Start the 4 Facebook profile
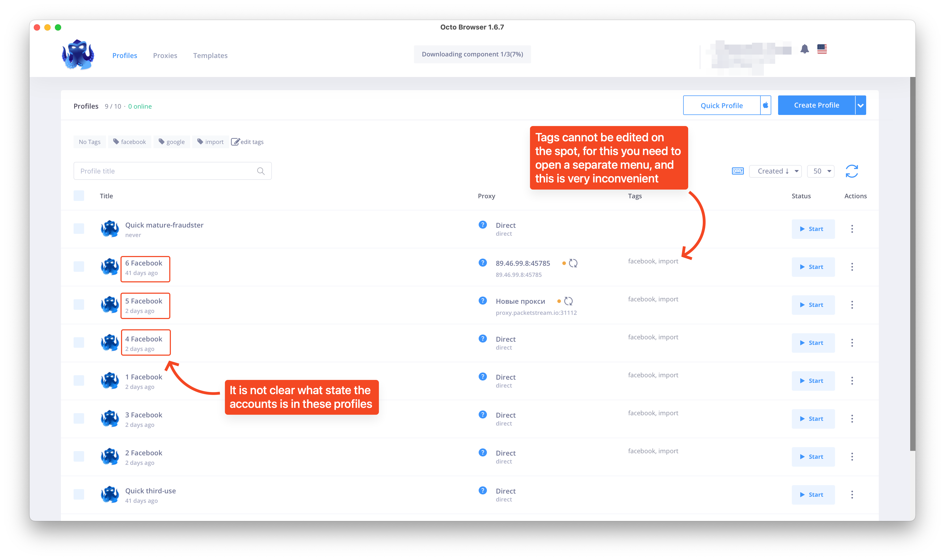 coord(813,343)
